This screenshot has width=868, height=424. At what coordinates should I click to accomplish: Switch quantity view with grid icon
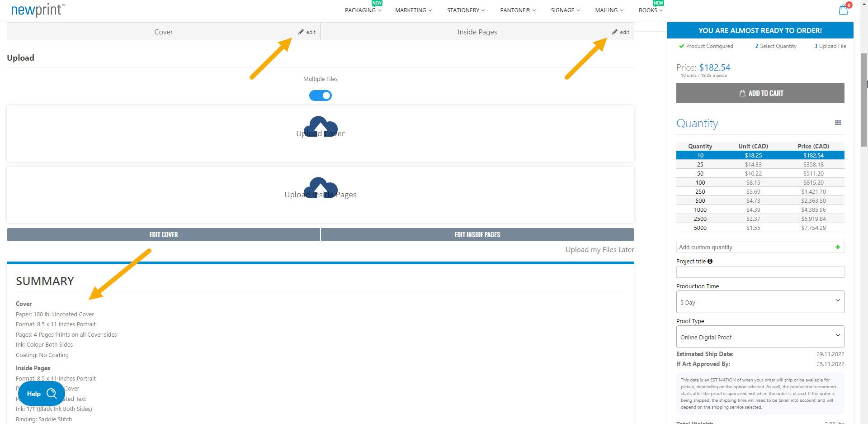(x=838, y=123)
